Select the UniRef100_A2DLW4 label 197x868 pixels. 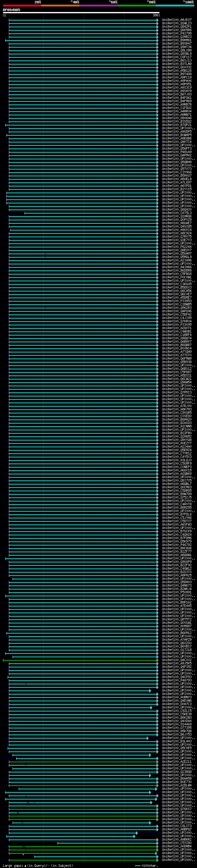pos(176,785)
